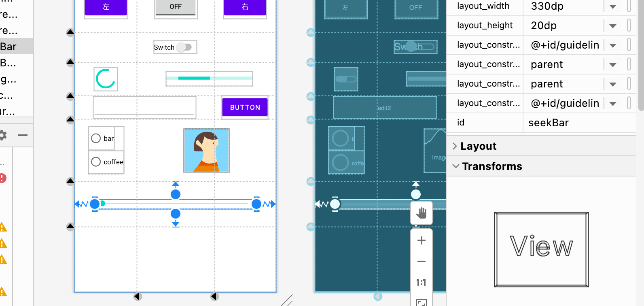Image resolution: width=644 pixels, height=306 pixels.
Task: Select the highlighted "Bar" row in component tree
Action: point(17,47)
